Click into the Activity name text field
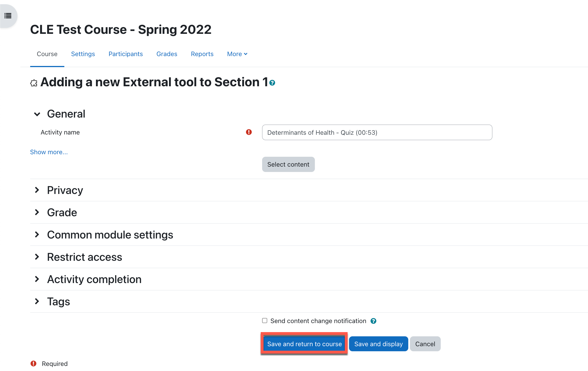Viewport: 588px width, 371px height. pyautogui.click(x=377, y=132)
